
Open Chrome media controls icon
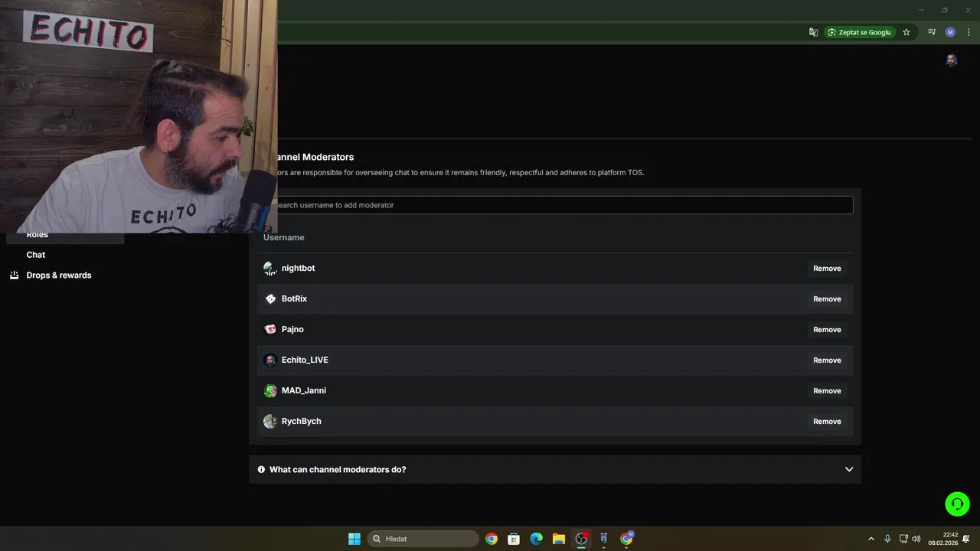[x=932, y=32]
